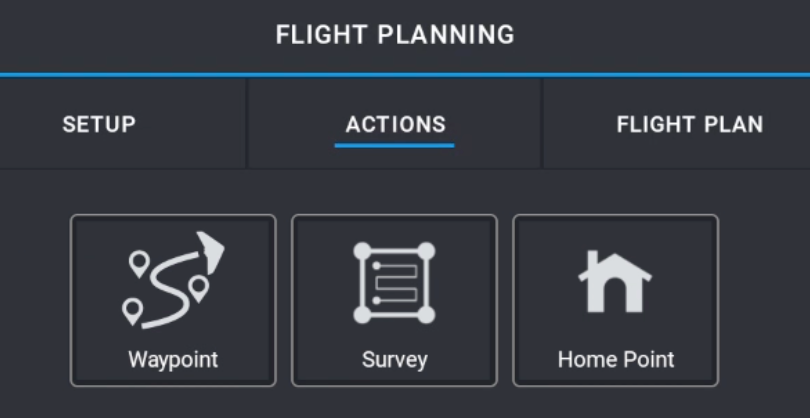Switch to the FLIGHT PLAN tab

coord(690,125)
